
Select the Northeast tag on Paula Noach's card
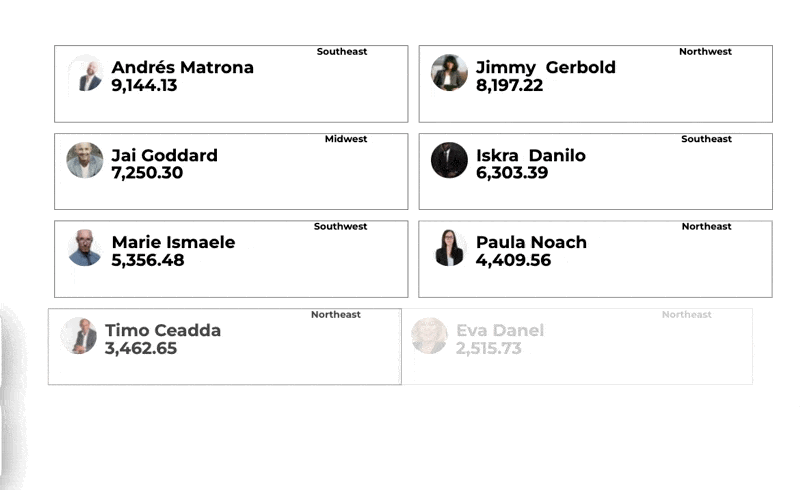[x=707, y=226]
